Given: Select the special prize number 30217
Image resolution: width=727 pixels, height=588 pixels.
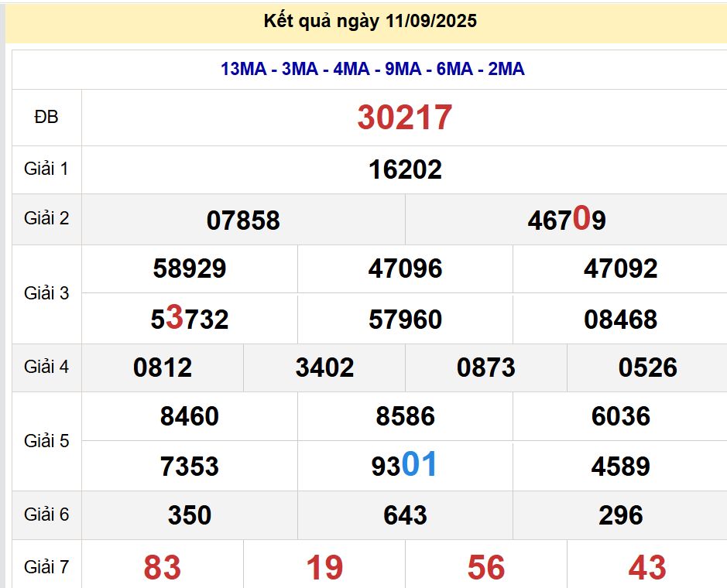Looking at the screenshot, I should (404, 118).
